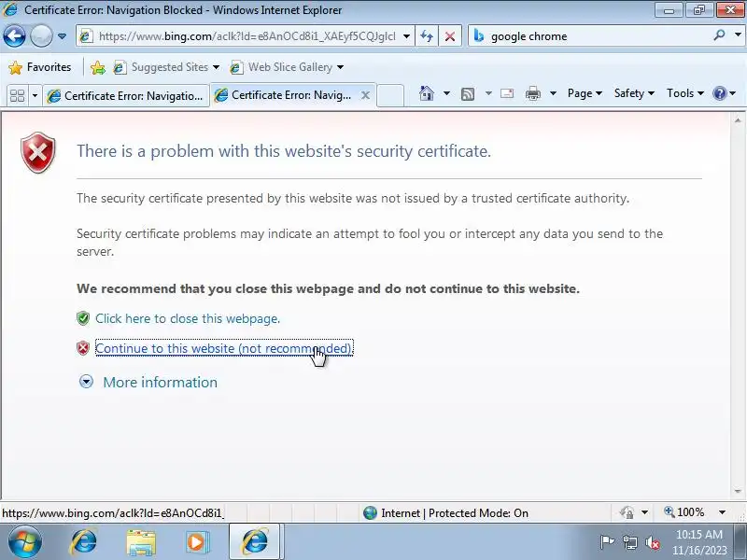The width and height of the screenshot is (747, 560).
Task: Click the red shield beside Continue link
Action: (x=83, y=348)
